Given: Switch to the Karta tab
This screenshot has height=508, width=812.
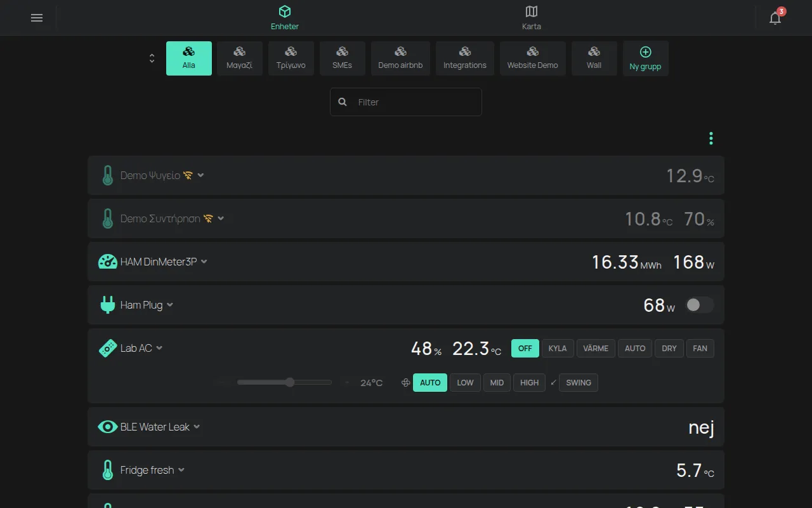Looking at the screenshot, I should pos(532,18).
